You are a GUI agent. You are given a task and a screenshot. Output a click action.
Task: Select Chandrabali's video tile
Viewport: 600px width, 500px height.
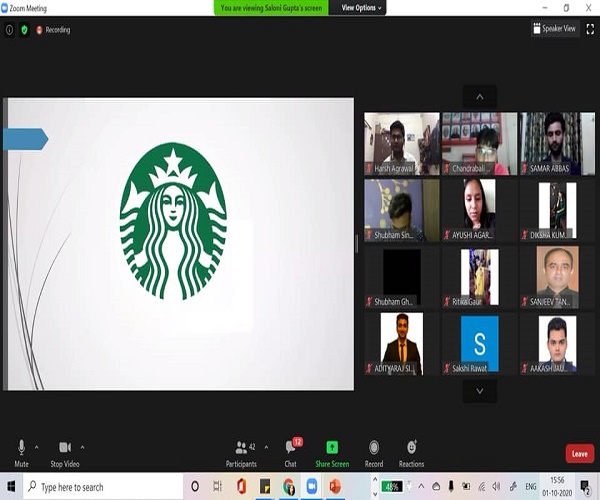pos(479,144)
